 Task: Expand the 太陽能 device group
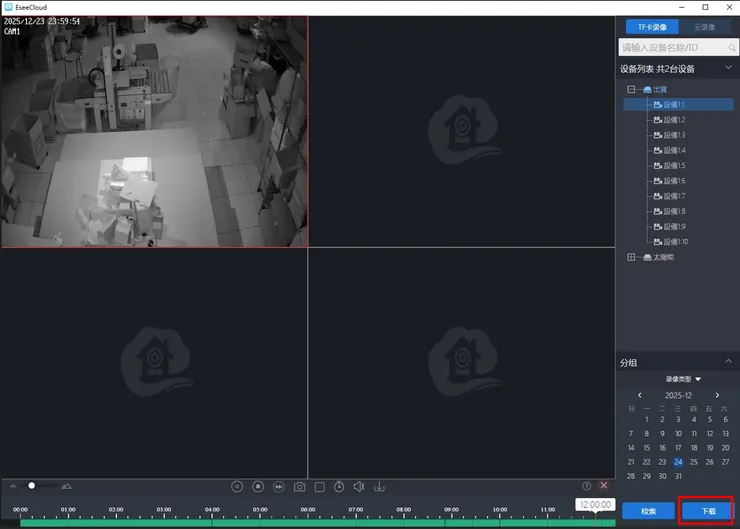pyautogui.click(x=631, y=257)
